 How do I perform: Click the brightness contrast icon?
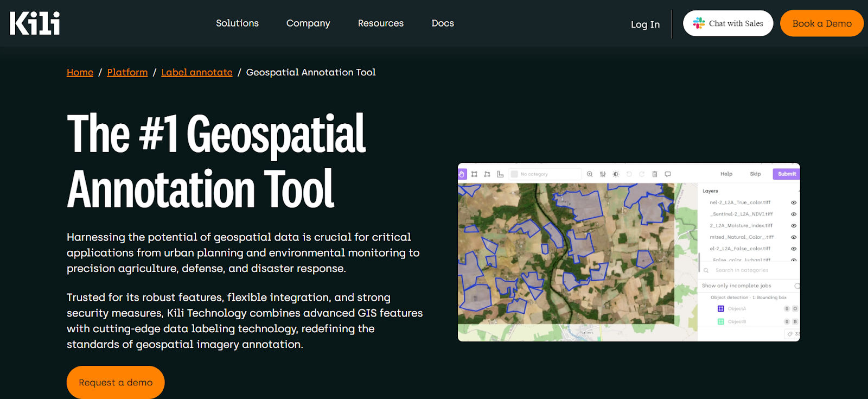(616, 174)
